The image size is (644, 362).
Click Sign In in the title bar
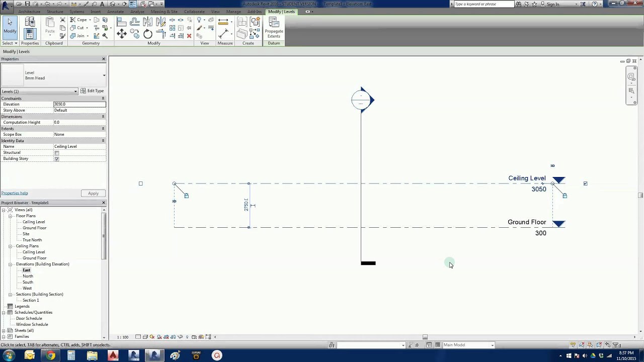click(x=553, y=4)
